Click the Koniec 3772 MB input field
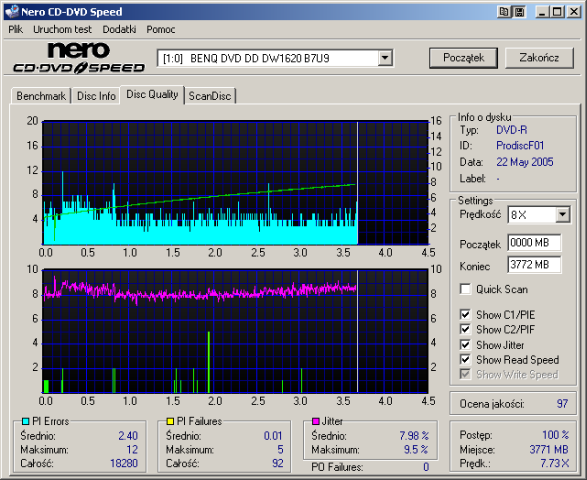This screenshot has width=587, height=480. pyautogui.click(x=534, y=265)
